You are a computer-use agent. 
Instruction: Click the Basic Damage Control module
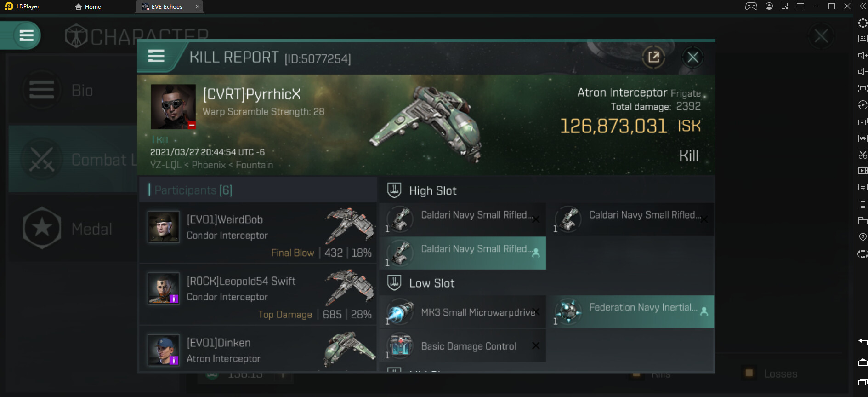click(463, 346)
